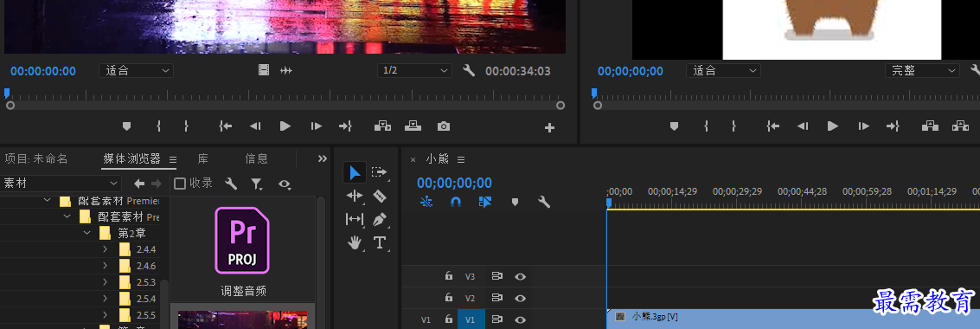Hide V2 track output eye
Viewport: 980px width, 329px height.
(520, 298)
